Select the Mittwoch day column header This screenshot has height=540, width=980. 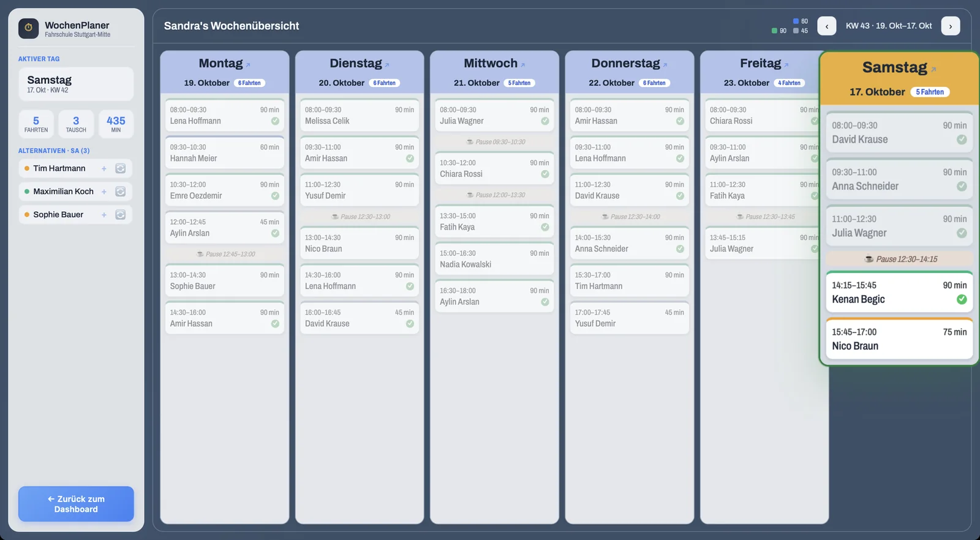(494, 72)
